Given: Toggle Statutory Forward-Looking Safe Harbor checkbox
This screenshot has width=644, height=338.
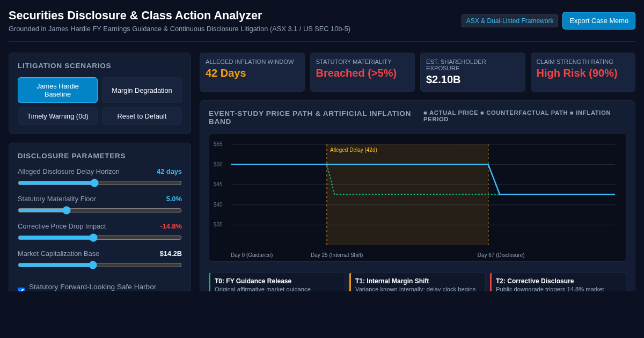Looking at the screenshot, I should (21, 290).
